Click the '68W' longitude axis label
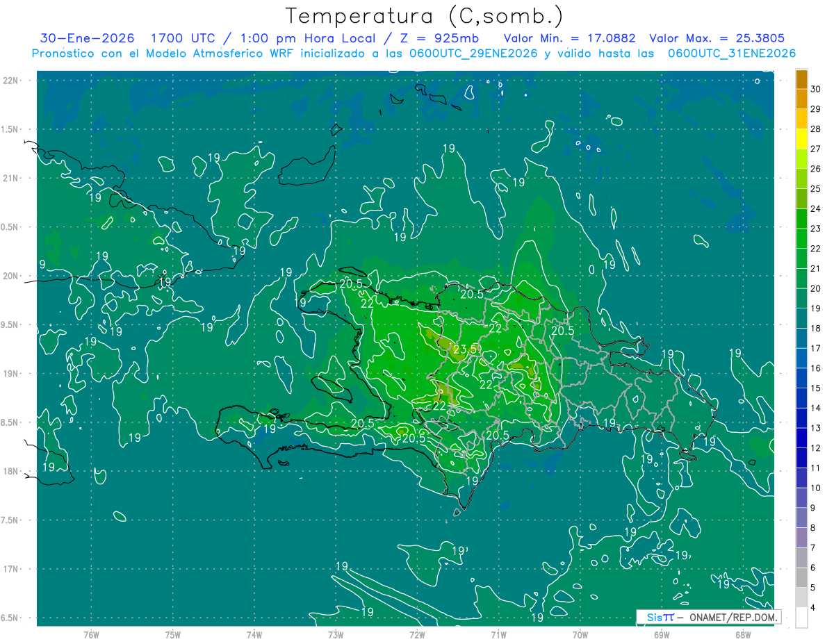834x644 pixels. pos(743,634)
